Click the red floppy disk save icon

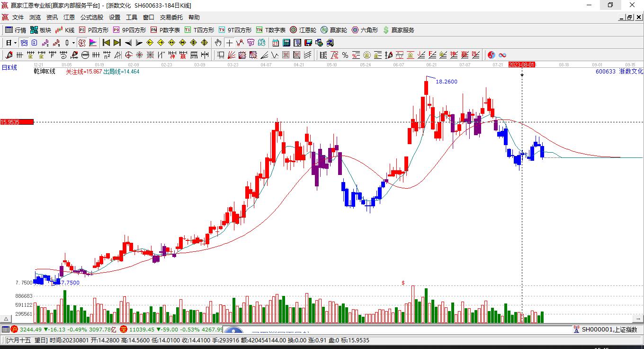308,43
